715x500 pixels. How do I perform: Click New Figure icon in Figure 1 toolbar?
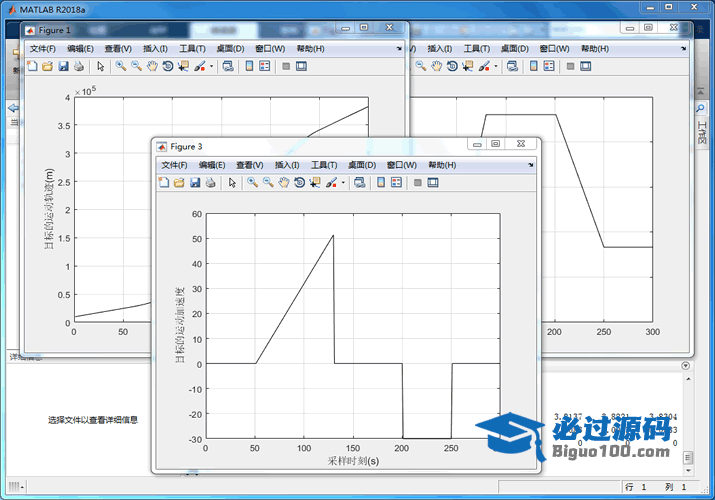(x=32, y=67)
